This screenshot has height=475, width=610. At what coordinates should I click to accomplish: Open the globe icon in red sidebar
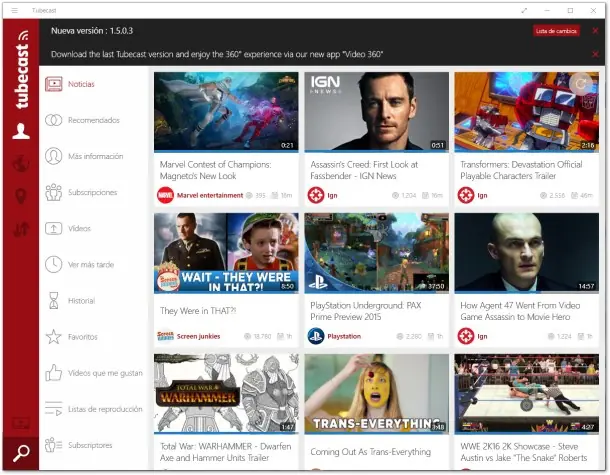(x=21, y=163)
